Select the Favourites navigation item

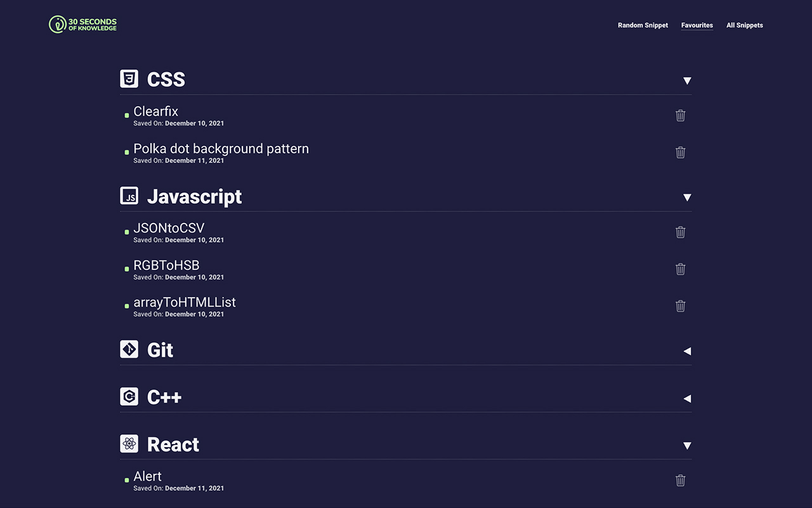[x=697, y=25]
